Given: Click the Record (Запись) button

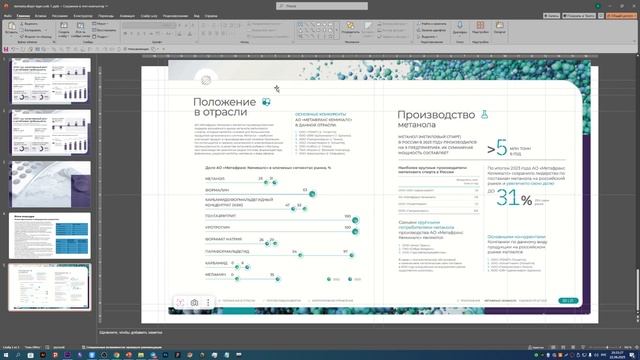Looking at the screenshot, I should [x=551, y=16].
